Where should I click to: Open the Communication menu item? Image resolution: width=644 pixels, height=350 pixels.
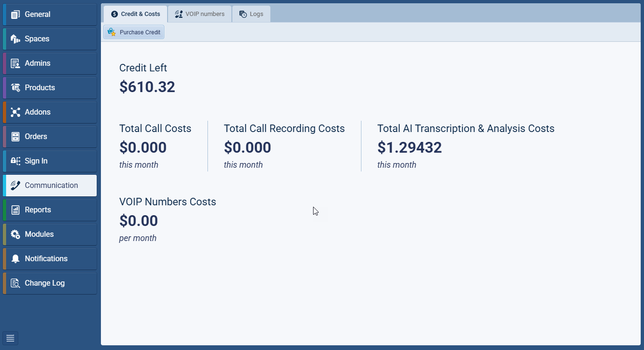(51, 186)
